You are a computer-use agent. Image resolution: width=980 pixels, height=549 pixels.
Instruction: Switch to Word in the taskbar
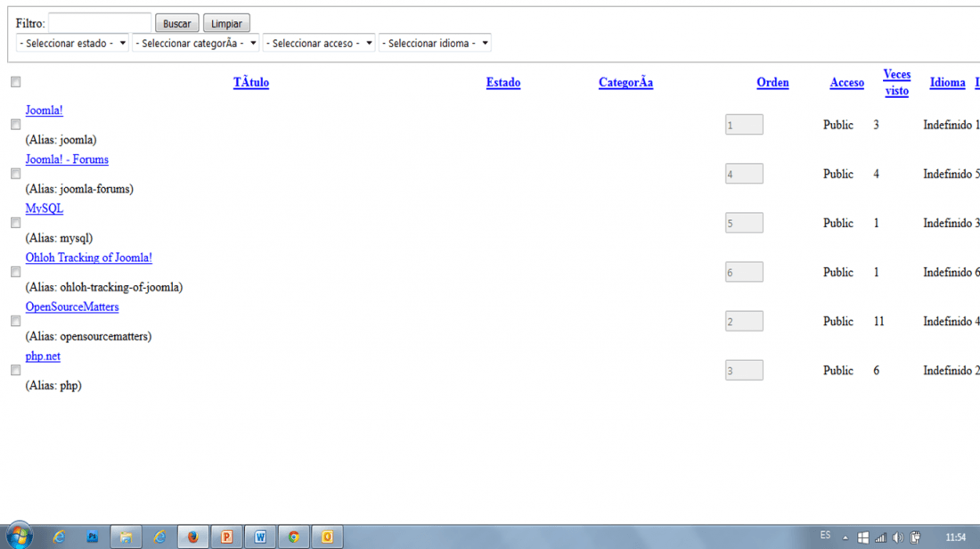[x=260, y=537]
